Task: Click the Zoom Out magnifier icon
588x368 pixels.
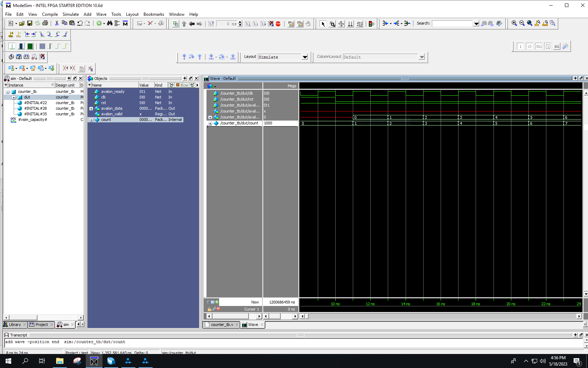Action: tap(522, 23)
